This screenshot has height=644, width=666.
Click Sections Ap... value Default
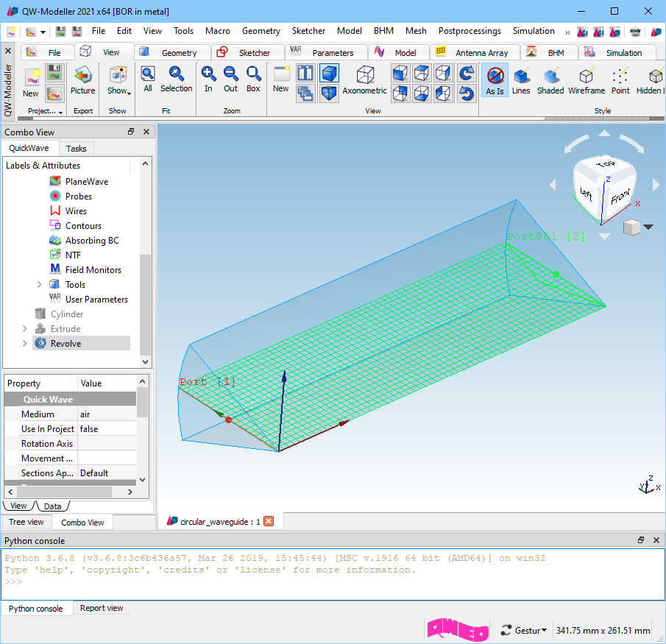107,473
